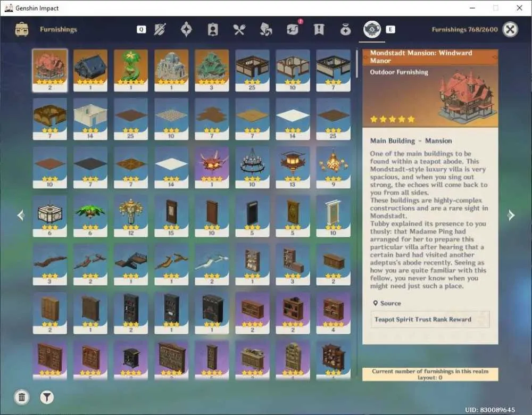Select the Quest items banner icon
The height and width of the screenshot is (415, 532).
click(319, 29)
